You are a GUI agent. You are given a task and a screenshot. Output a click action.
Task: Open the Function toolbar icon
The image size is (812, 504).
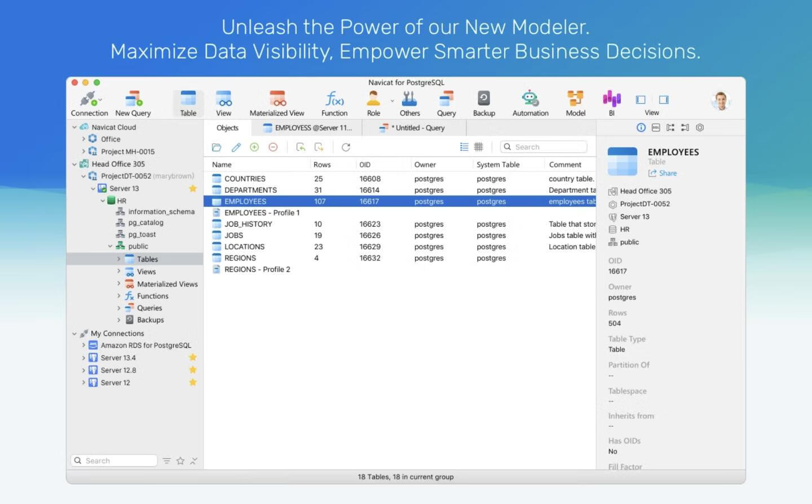click(334, 104)
